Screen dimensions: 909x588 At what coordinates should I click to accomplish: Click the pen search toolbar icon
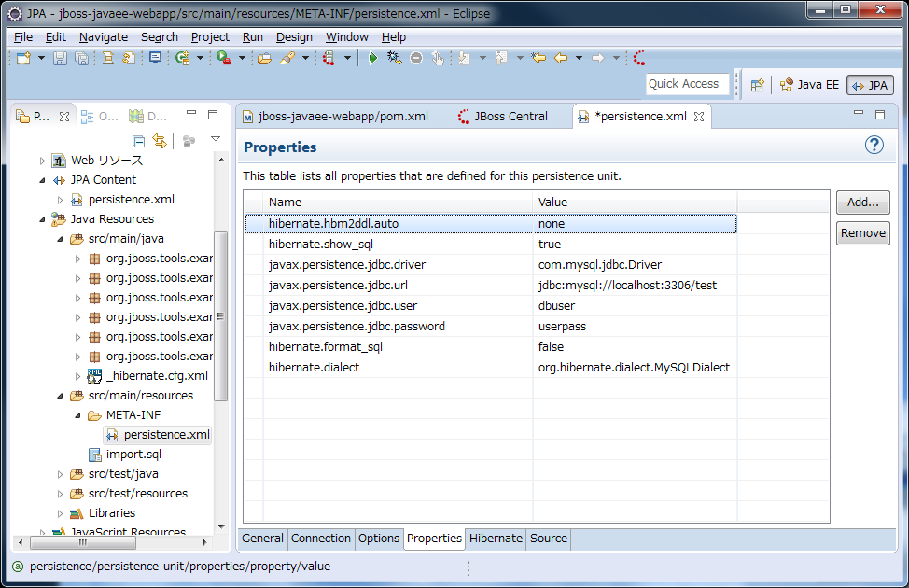287,58
